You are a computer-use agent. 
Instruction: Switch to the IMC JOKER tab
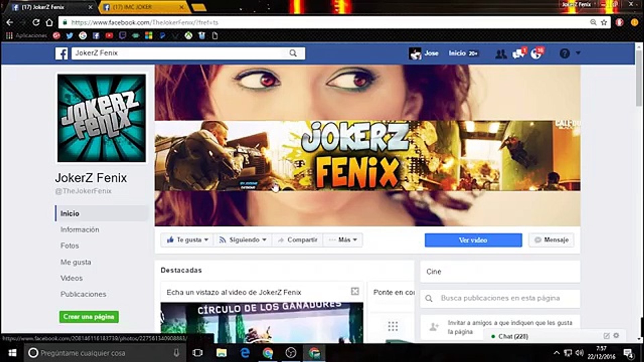pos(141,7)
